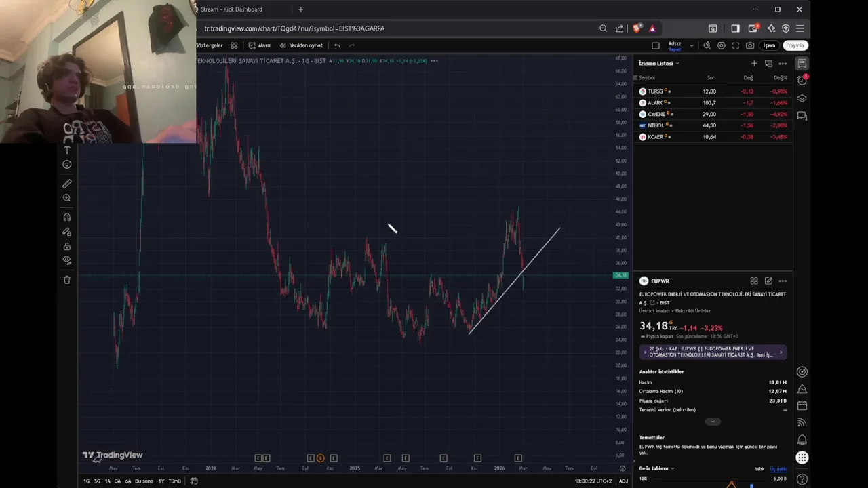The width and height of the screenshot is (868, 488).
Task: Open EUPWR details three-dot menu
Action: click(x=783, y=281)
